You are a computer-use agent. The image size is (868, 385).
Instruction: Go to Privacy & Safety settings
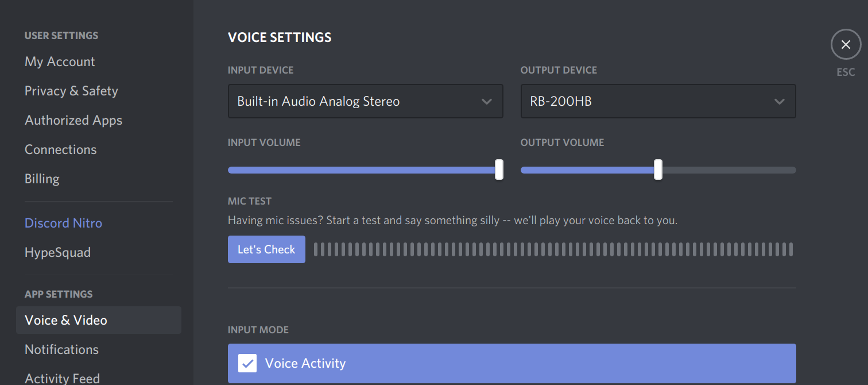tap(71, 91)
